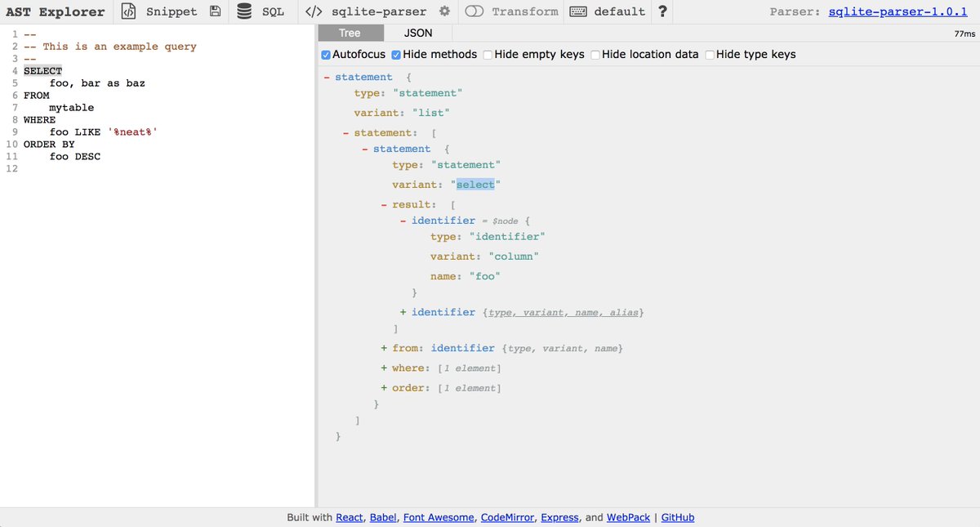980x527 pixels.
Task: Expand the where: node
Action: point(384,368)
